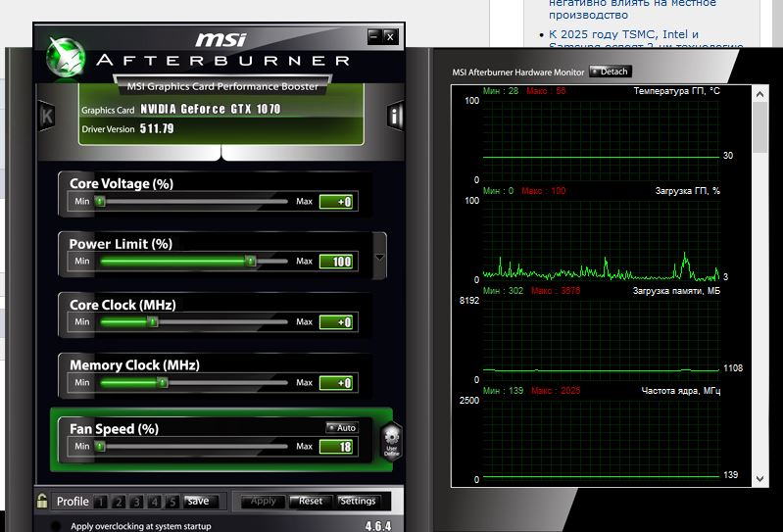Screen dimensions: 783x532
Task: Click the Memory Clock value field
Action: coord(336,383)
